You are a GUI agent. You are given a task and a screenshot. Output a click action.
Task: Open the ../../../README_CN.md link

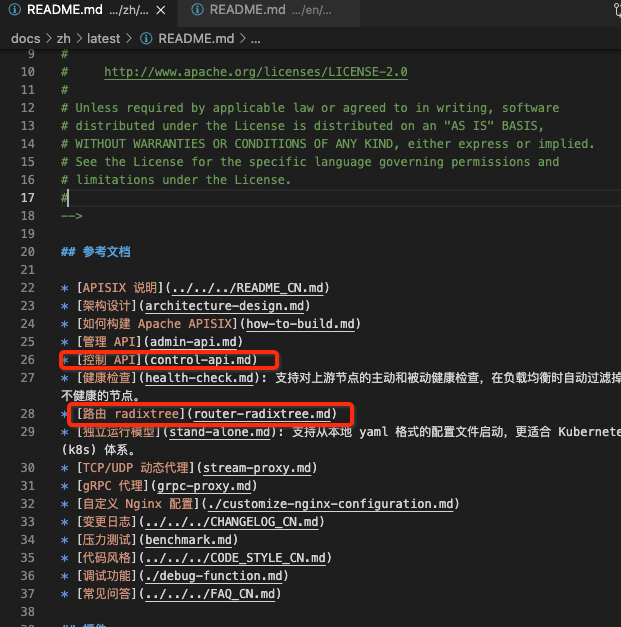click(x=247, y=288)
